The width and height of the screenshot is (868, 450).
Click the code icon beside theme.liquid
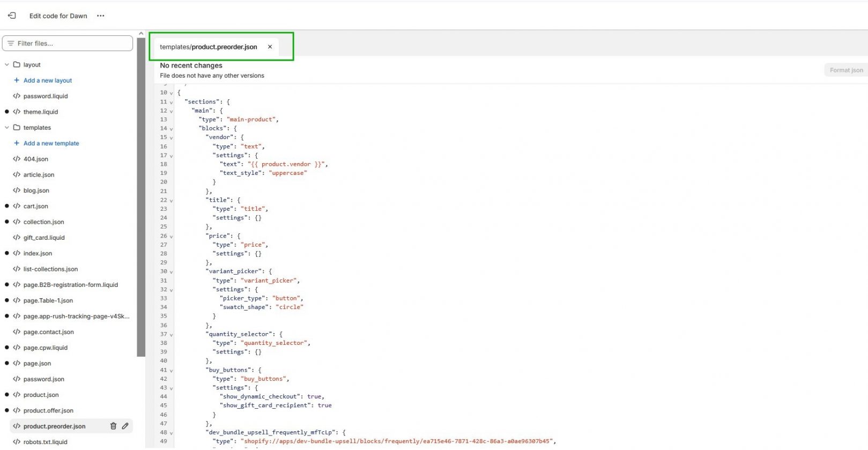17,112
